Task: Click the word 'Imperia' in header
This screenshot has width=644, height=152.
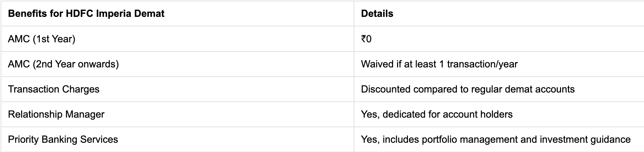Action: (113, 14)
